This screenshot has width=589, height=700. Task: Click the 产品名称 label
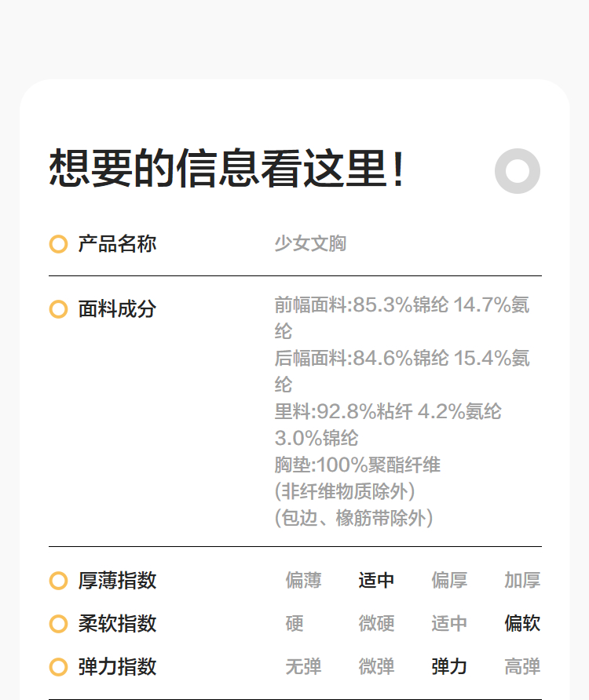pyautogui.click(x=117, y=244)
